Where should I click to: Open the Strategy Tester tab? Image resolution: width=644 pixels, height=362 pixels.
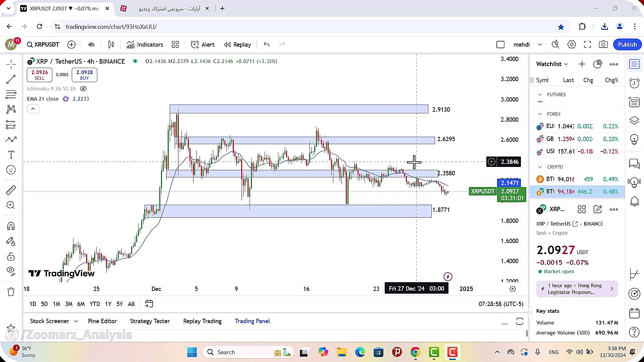click(x=150, y=321)
